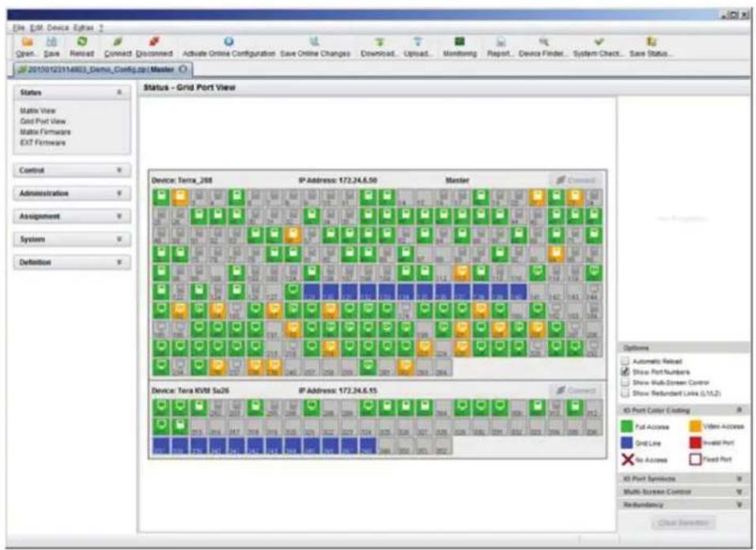
Task: Enable the Show Multi-Screen Control checkbox
Action: tap(626, 382)
